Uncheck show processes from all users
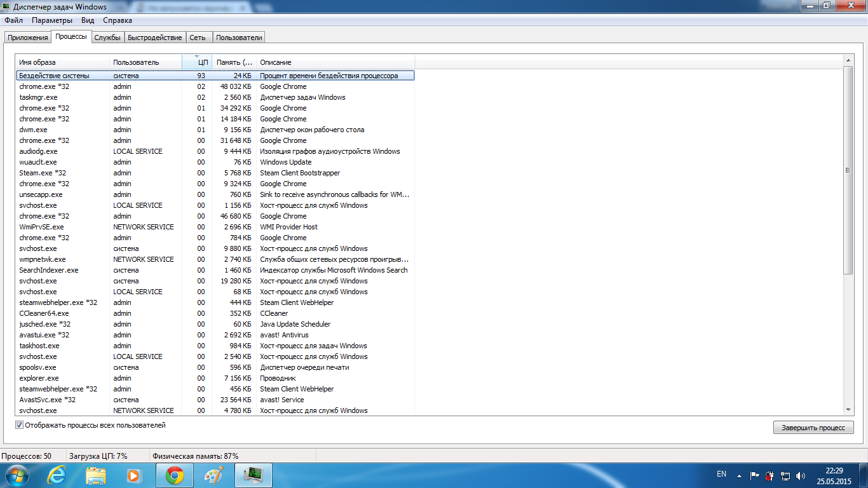Image resolution: width=868 pixels, height=488 pixels. [19, 425]
